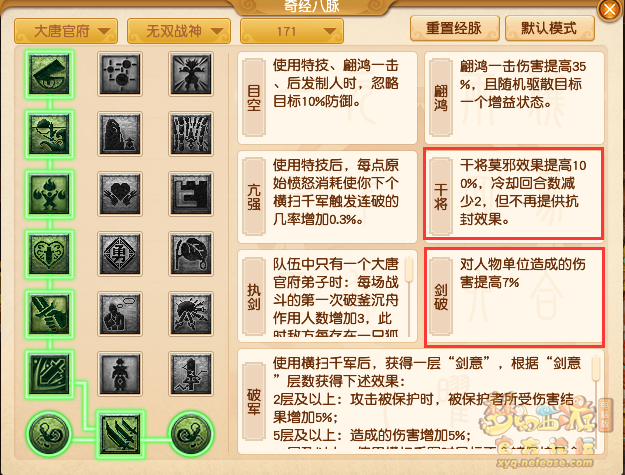
Task: Select the 剑破 skill description panel
Action: point(514,297)
